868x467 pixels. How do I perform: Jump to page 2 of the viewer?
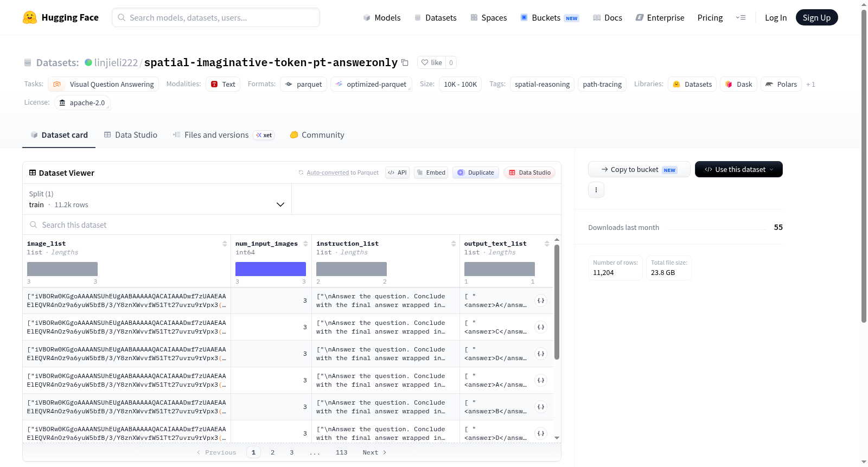coord(272,452)
